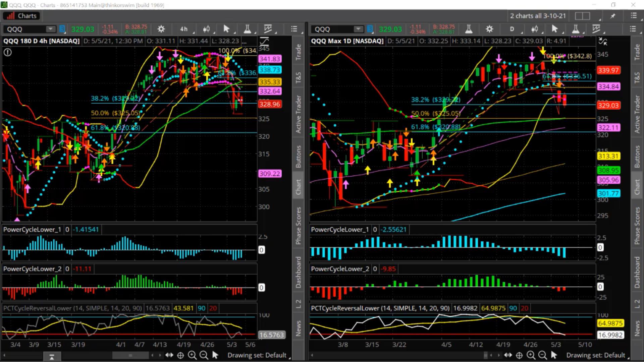The width and height of the screenshot is (644, 362).
Task: Open right sidebar Trade tab
Action: pyautogui.click(x=637, y=52)
